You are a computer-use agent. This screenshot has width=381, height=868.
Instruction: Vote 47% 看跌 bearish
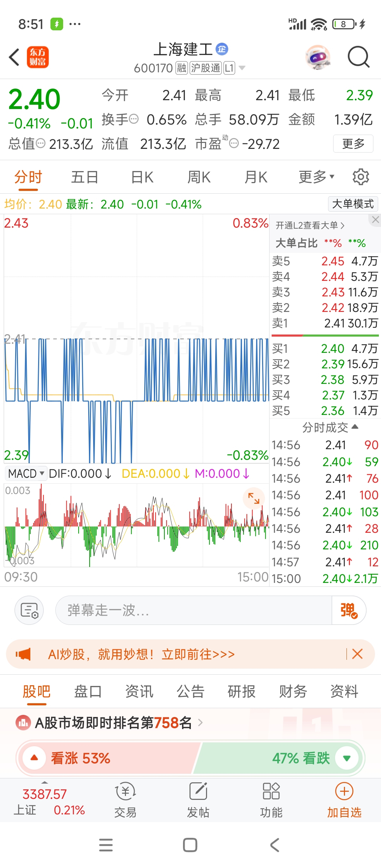tap(279, 758)
